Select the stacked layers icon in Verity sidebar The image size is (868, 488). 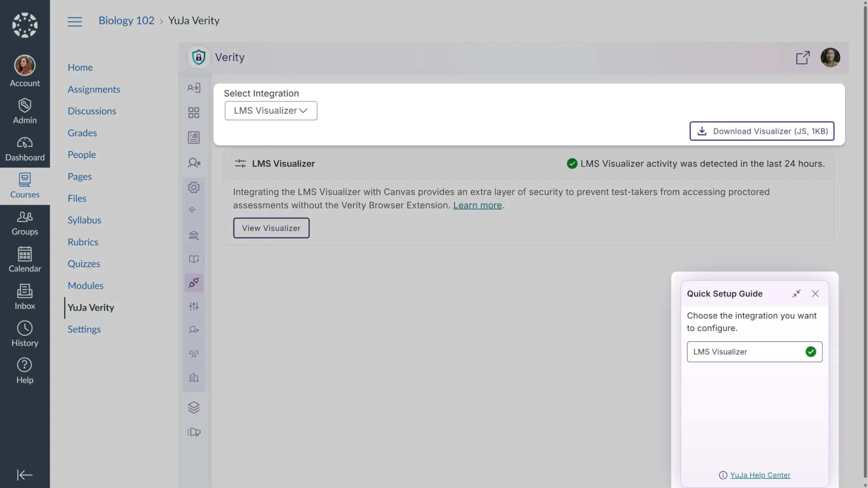194,407
